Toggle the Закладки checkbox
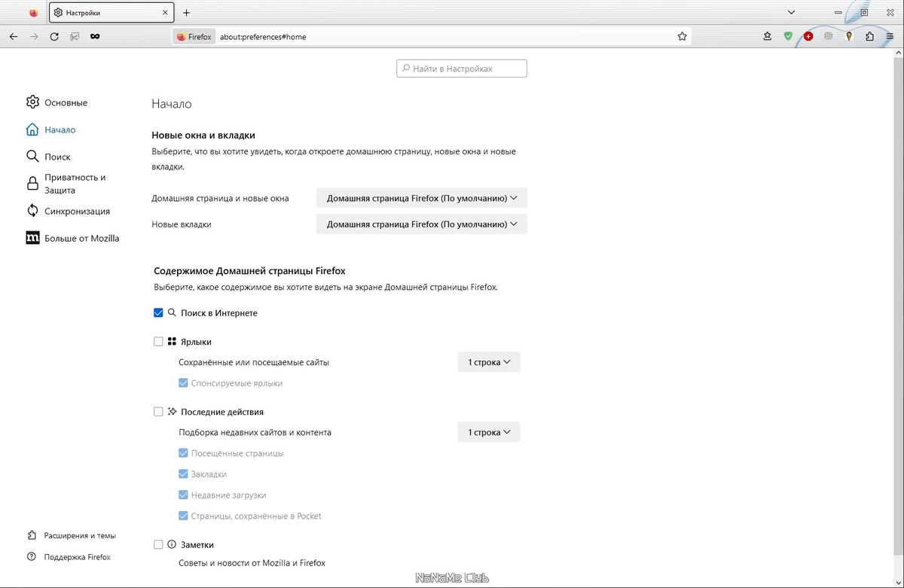 (183, 474)
